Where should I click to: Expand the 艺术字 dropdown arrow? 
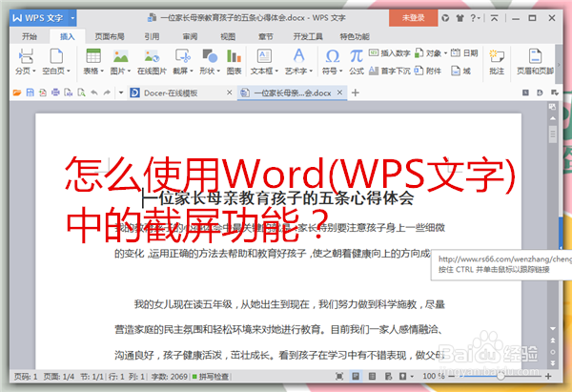[x=311, y=72]
